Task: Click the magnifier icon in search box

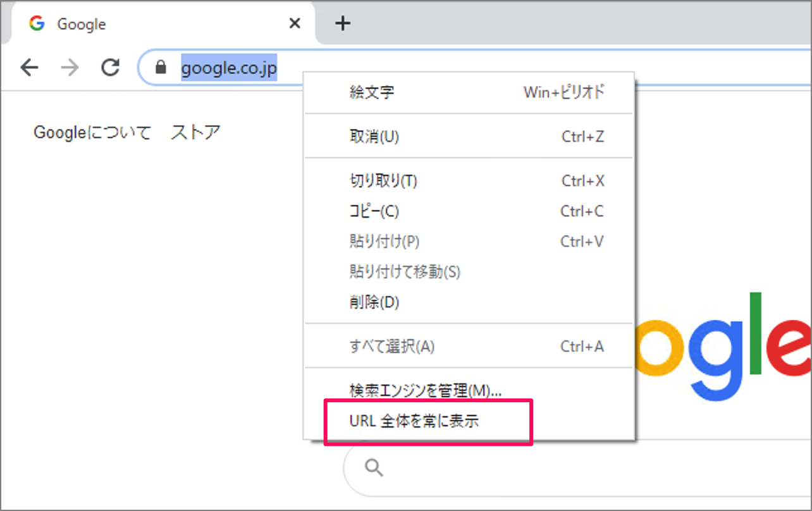Action: 374,468
